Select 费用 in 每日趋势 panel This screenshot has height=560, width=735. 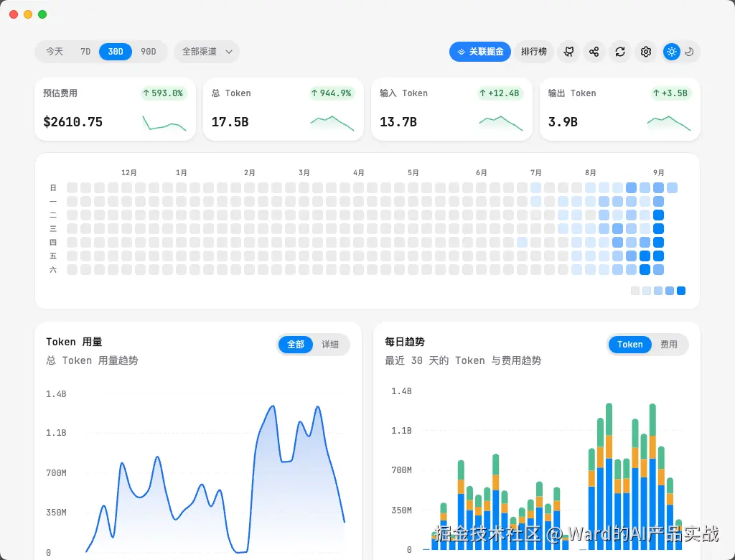coord(668,344)
